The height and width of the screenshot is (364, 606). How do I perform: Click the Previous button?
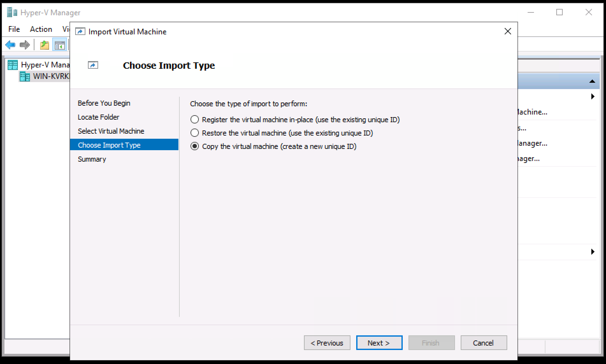click(327, 343)
